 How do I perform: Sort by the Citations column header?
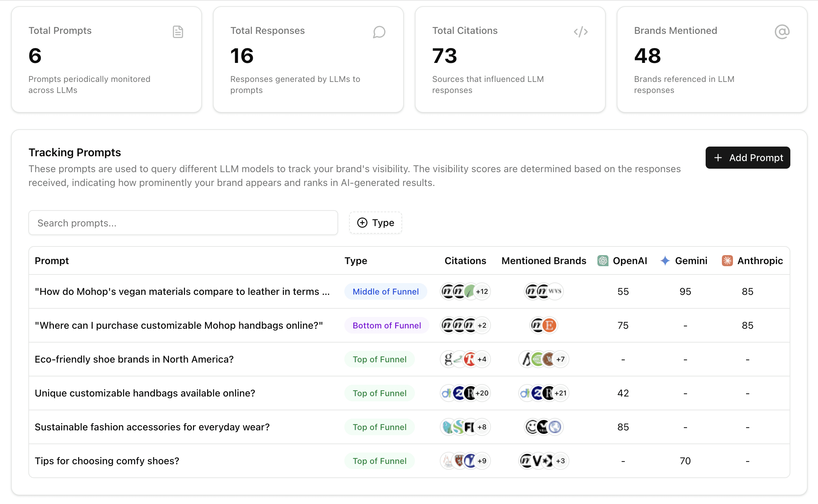[465, 261]
